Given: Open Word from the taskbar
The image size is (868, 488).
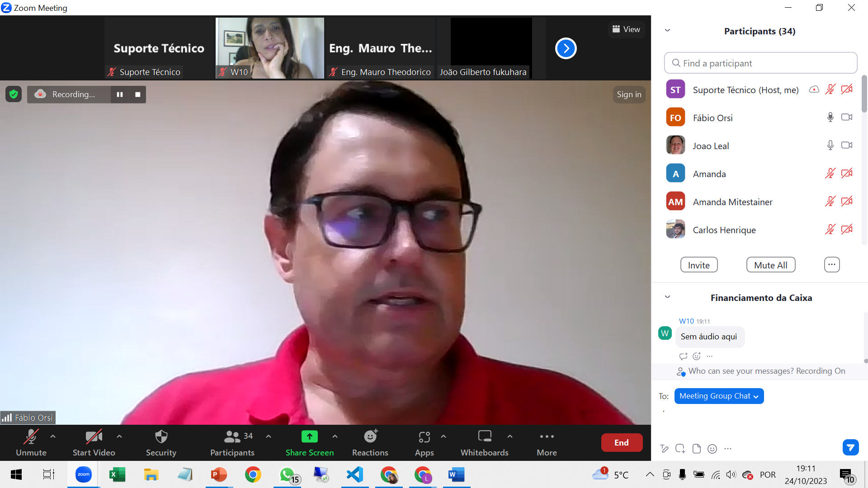Looking at the screenshot, I should pos(456,474).
